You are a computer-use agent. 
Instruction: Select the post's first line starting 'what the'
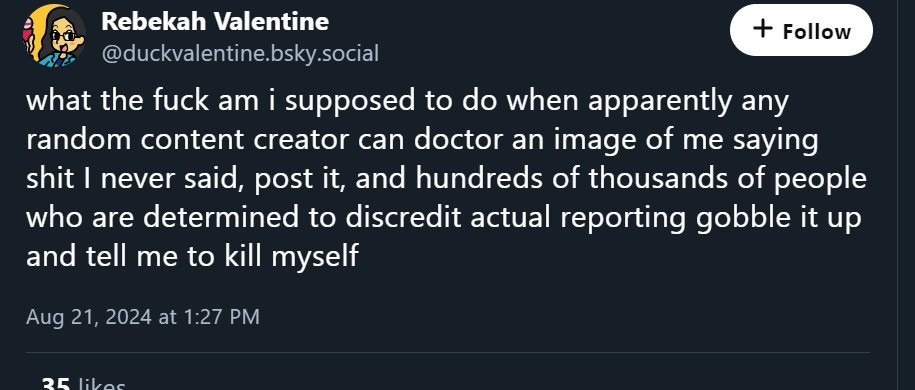coord(407,101)
